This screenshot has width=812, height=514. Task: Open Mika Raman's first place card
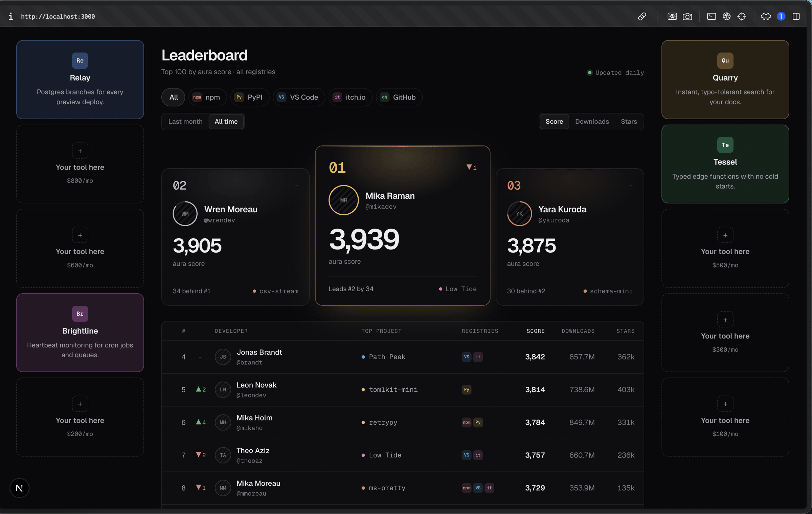pos(403,226)
